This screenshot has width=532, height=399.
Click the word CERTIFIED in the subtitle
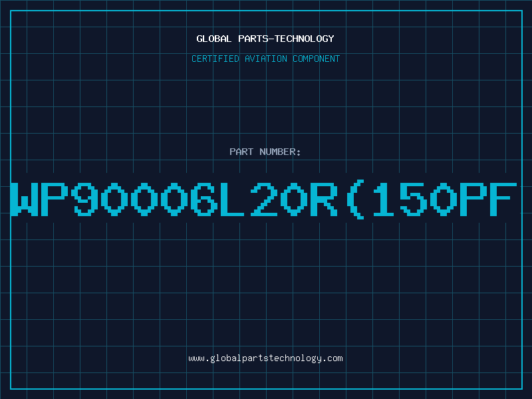215,59
